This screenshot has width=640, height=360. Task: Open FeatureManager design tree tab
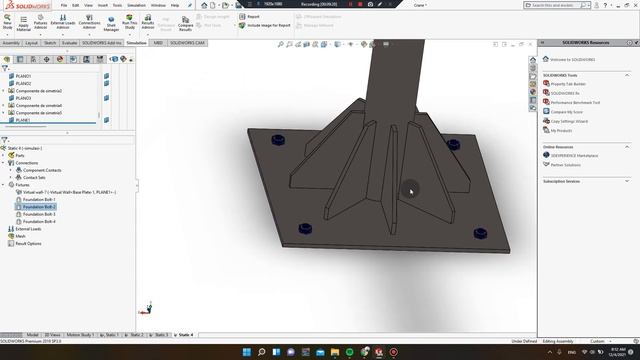(x=7, y=60)
